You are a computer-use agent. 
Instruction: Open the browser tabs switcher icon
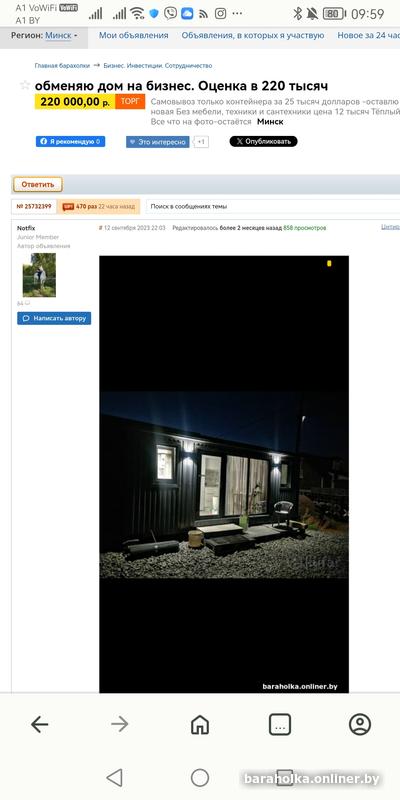[x=280, y=724]
